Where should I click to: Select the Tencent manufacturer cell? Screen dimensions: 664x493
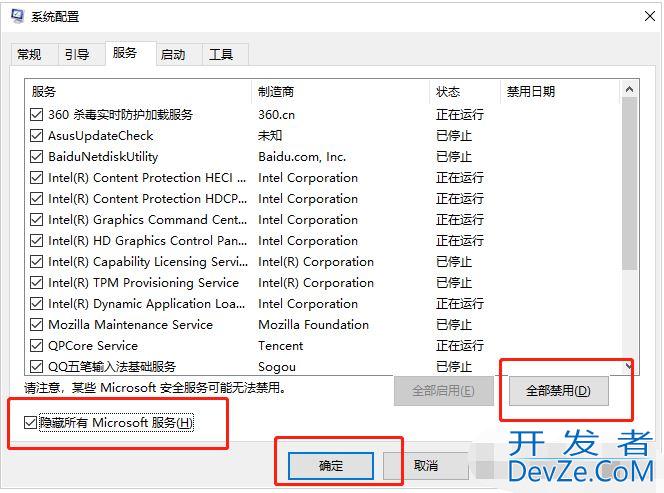(281, 346)
